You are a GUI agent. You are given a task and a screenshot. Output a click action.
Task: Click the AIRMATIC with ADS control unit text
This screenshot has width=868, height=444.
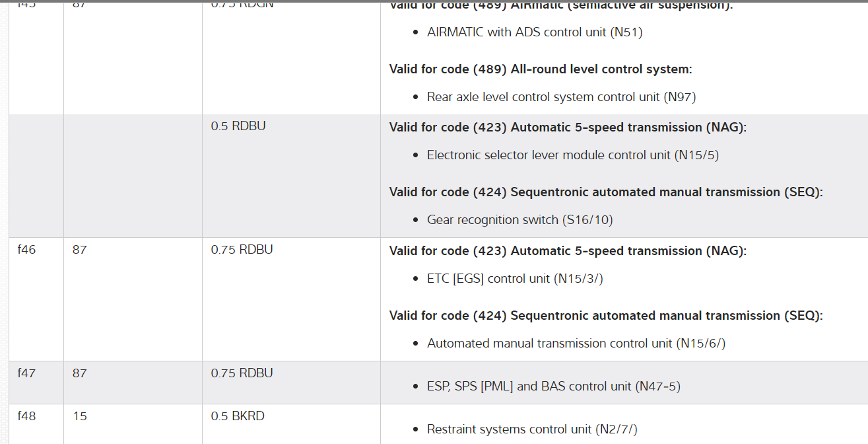point(535,32)
